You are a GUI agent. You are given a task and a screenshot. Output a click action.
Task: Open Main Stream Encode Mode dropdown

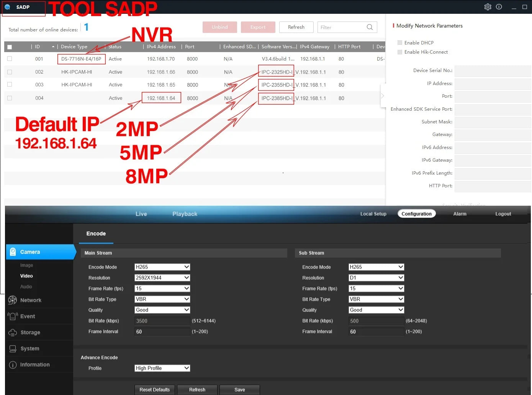pyautogui.click(x=162, y=267)
